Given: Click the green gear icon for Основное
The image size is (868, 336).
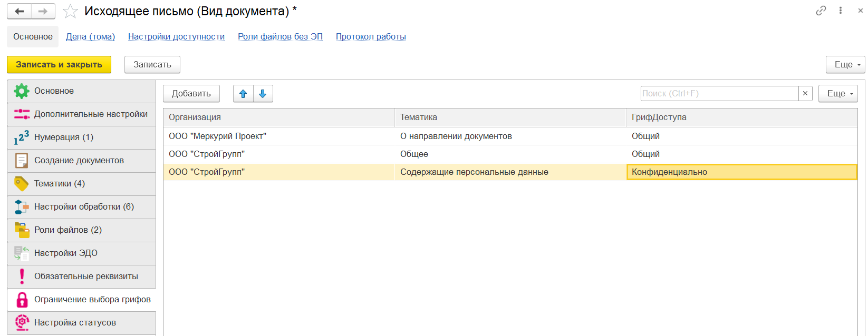Looking at the screenshot, I should tap(22, 91).
